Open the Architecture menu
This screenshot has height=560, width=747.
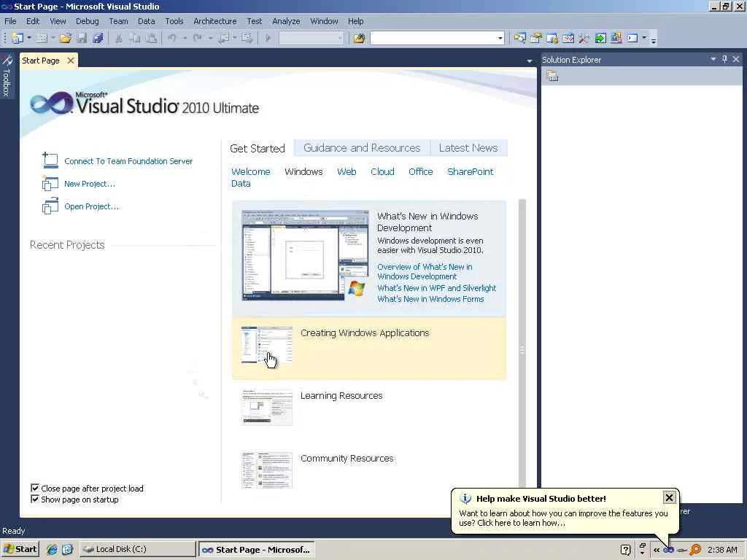pos(215,21)
